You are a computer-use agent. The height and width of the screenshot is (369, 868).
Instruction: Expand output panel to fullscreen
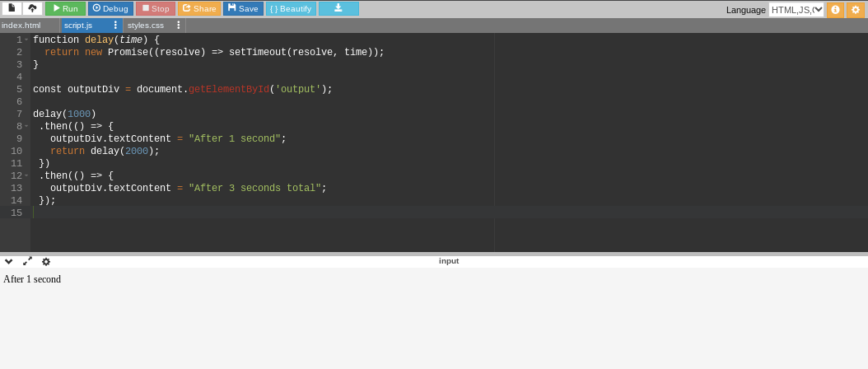coord(27,261)
